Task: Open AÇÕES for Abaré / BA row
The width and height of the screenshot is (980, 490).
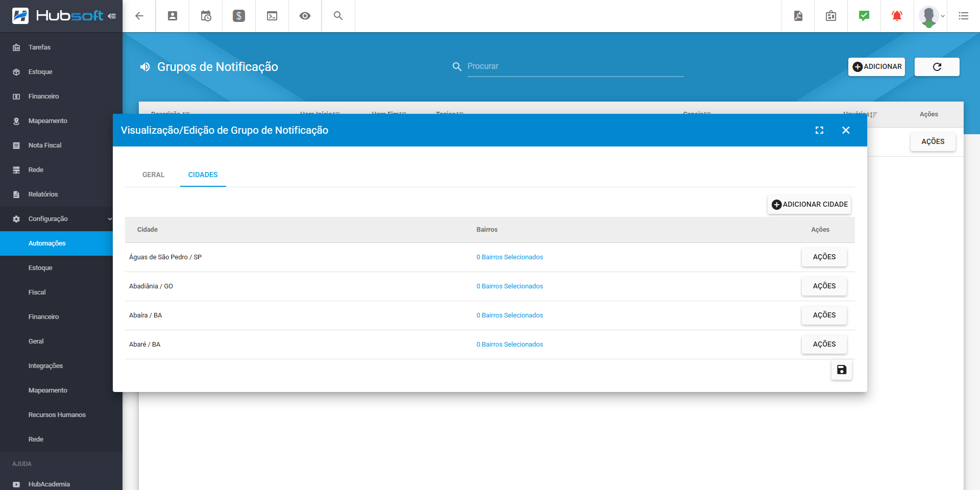Action: point(824,345)
